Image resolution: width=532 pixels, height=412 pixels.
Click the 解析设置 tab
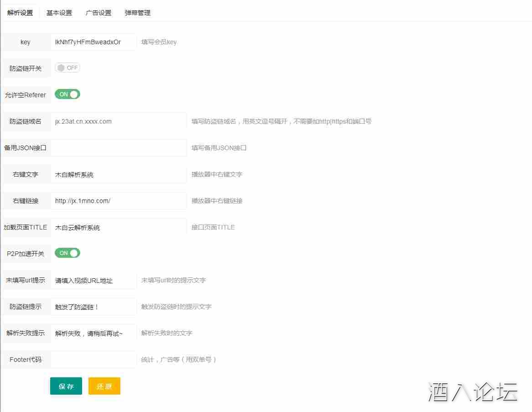[x=20, y=13]
